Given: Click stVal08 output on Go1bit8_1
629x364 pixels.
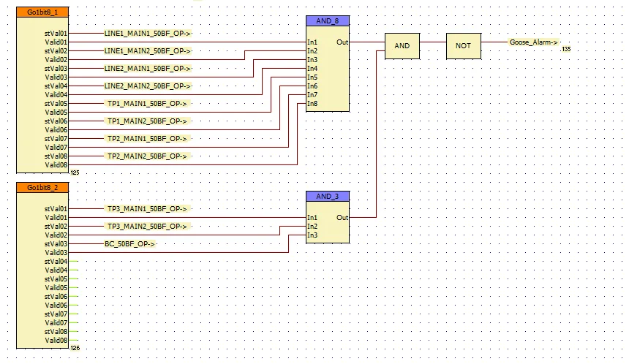Looking at the screenshot, I should [x=56, y=156].
